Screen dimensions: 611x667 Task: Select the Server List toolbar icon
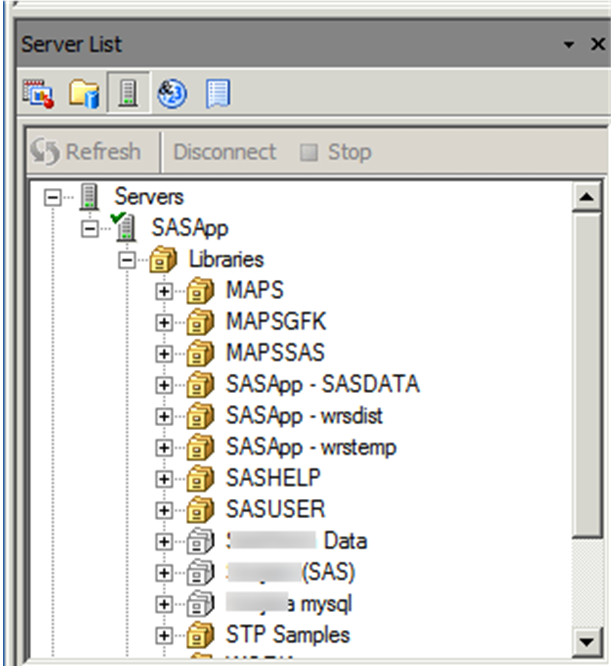tap(128, 93)
